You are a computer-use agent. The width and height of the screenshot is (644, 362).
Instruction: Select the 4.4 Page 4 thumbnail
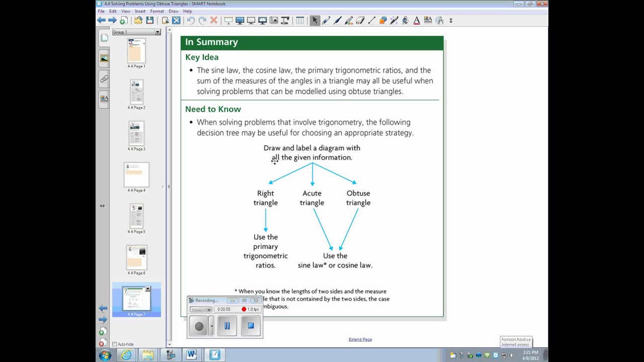tap(136, 174)
